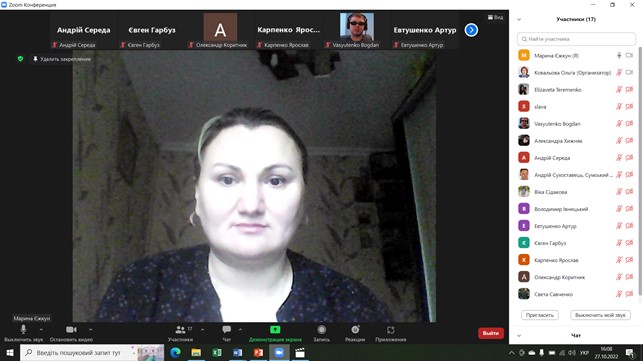
Task: Select Elizaveta Teremenko participant row
Action: pos(576,89)
